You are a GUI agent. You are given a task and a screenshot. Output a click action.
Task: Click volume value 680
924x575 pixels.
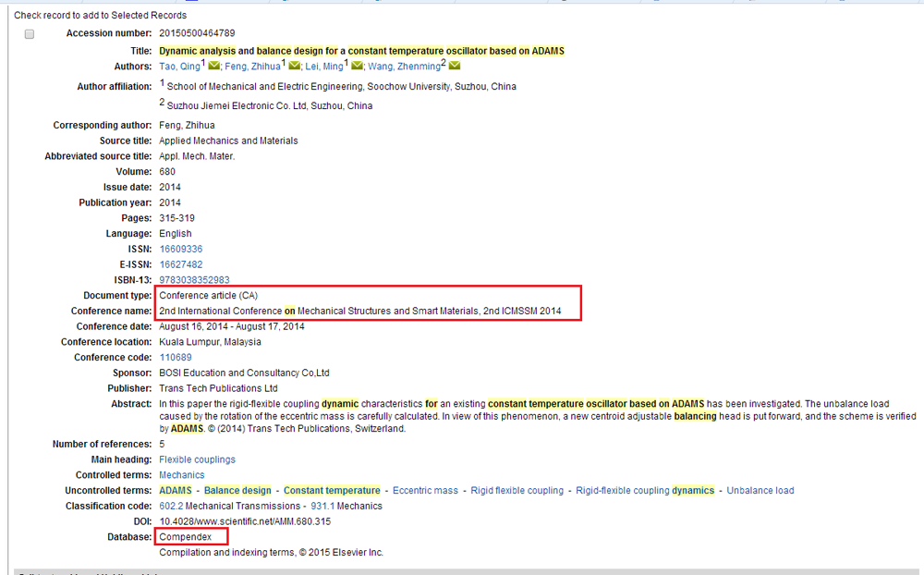(167, 172)
